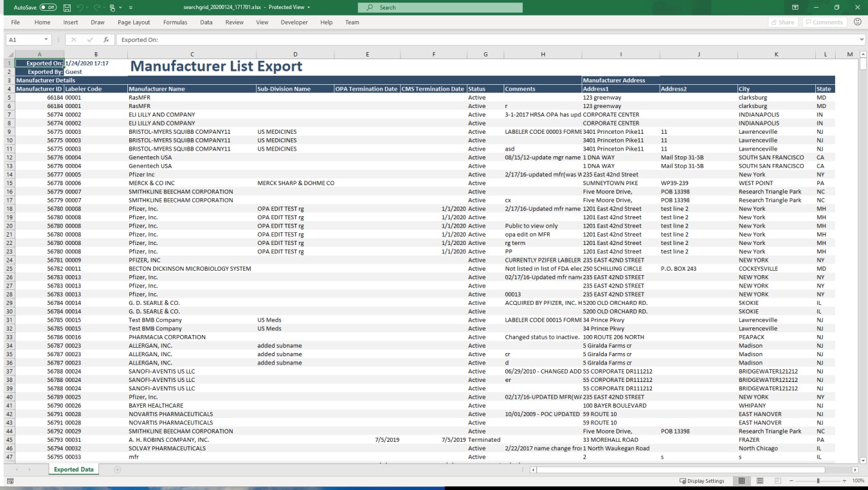Viewport: 868px width, 490px height.
Task: Click the zoom slider handle
Action: click(818, 481)
